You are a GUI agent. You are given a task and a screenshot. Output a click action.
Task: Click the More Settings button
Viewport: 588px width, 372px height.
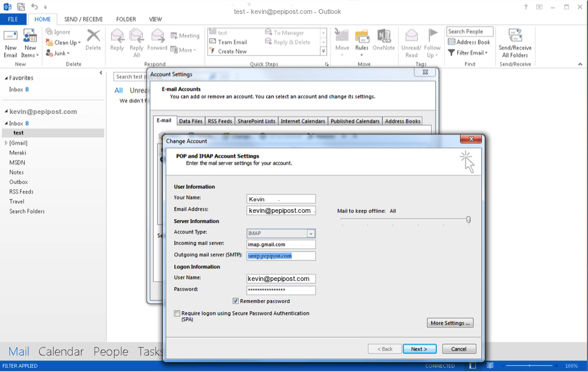pyautogui.click(x=450, y=323)
